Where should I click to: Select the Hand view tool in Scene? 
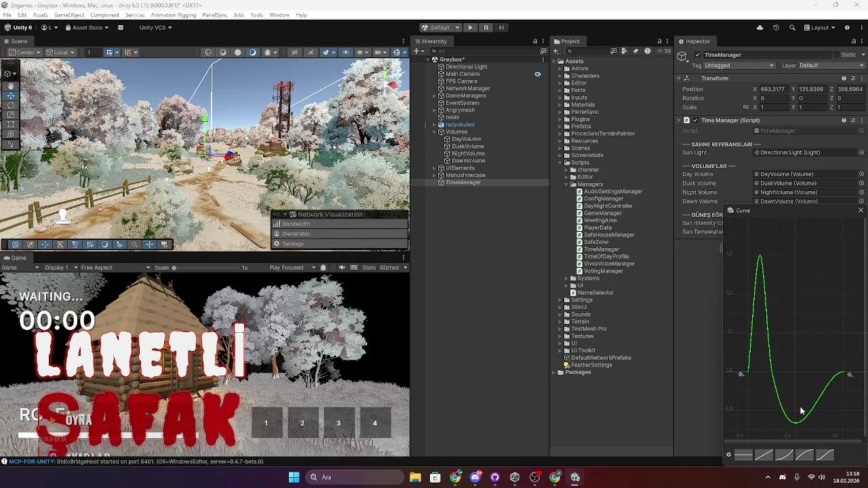(x=10, y=86)
